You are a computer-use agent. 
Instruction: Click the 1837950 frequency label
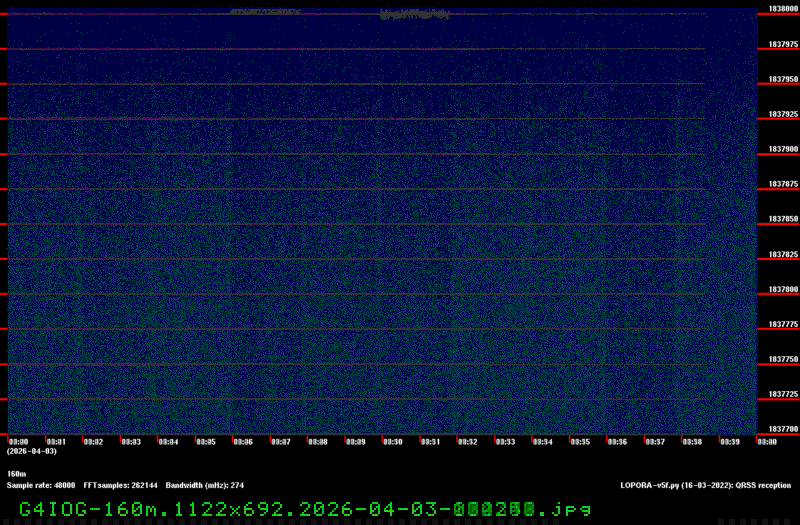[783, 79]
